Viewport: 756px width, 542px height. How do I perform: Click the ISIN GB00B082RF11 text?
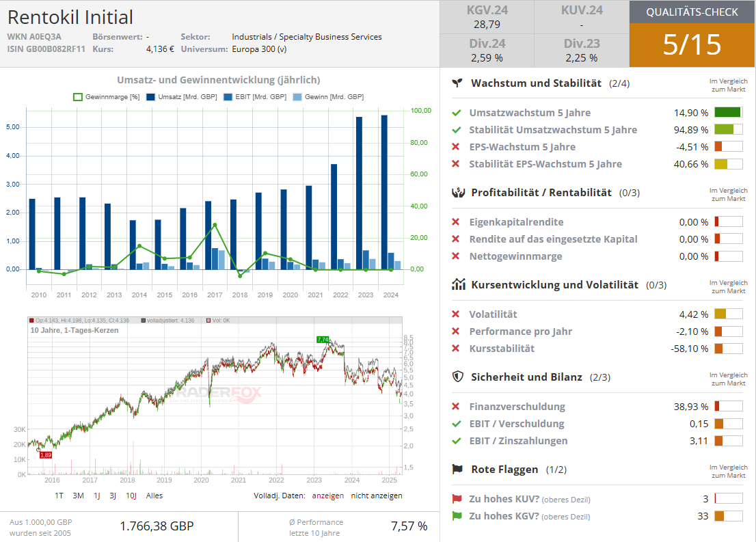point(46,49)
